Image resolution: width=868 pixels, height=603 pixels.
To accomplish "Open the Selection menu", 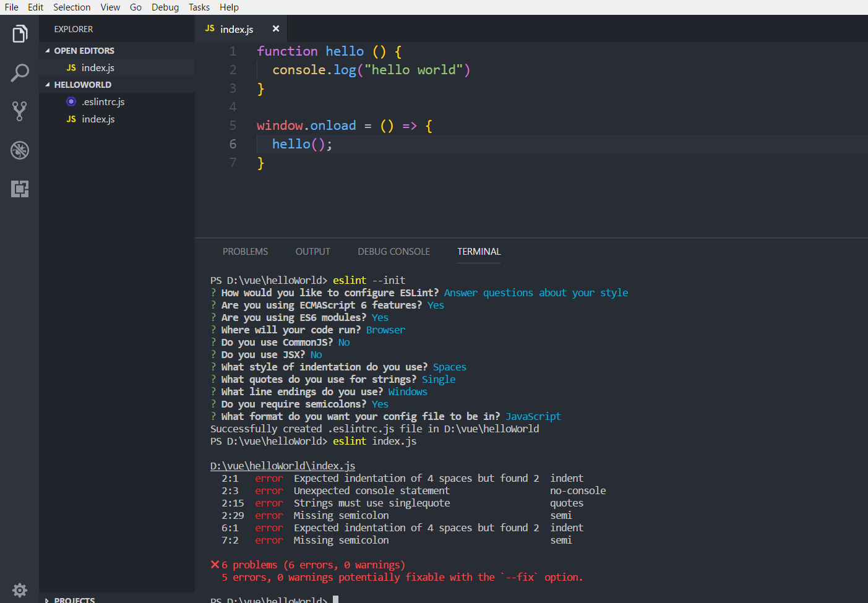I will point(72,7).
